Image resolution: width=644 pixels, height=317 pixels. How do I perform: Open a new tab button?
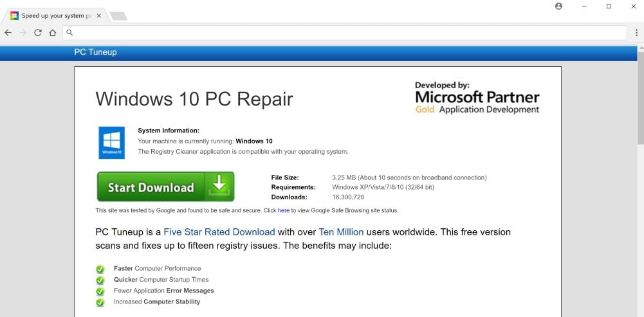[x=118, y=16]
